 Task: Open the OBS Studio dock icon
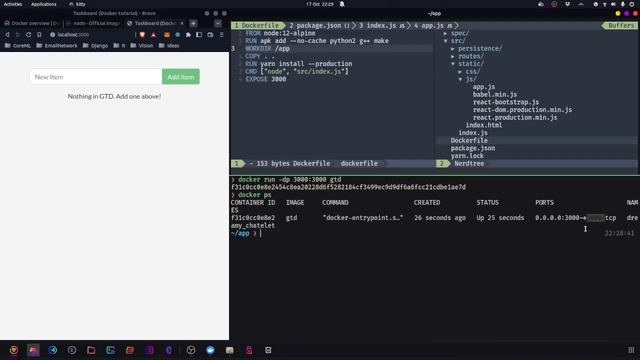click(191, 350)
